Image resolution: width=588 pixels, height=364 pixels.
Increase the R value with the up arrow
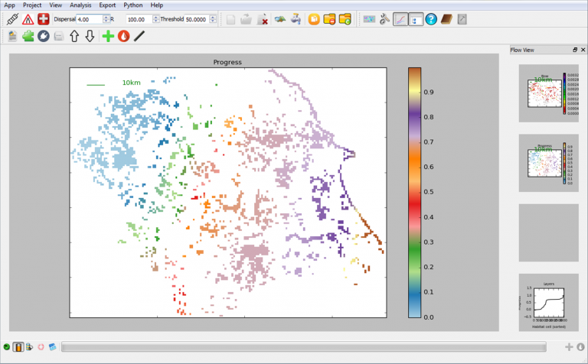(x=155, y=17)
